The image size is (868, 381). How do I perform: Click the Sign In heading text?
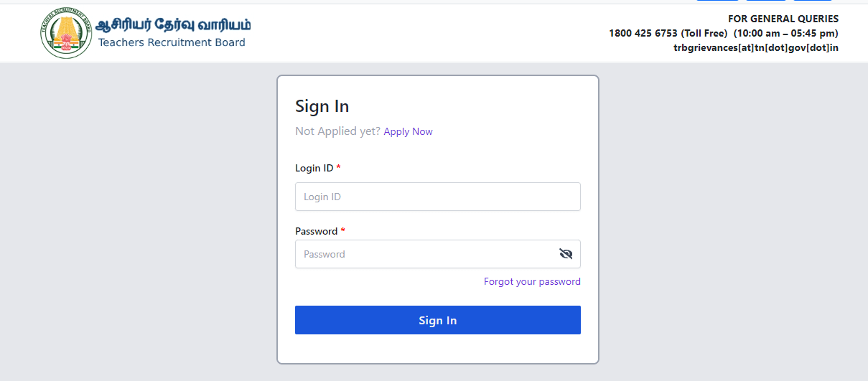point(322,106)
